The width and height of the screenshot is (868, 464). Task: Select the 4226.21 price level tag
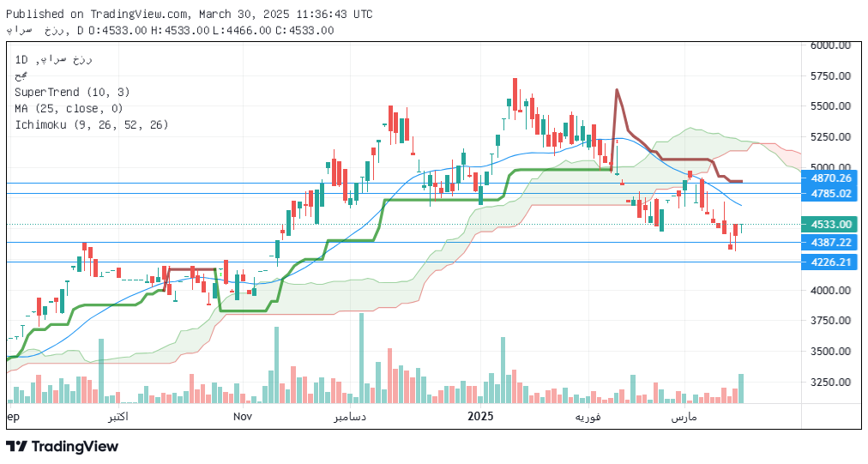coord(829,262)
